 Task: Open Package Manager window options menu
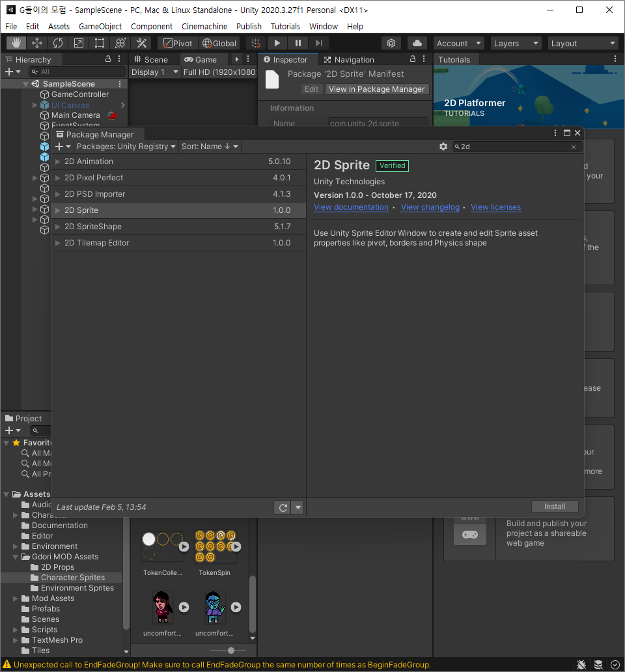point(555,133)
